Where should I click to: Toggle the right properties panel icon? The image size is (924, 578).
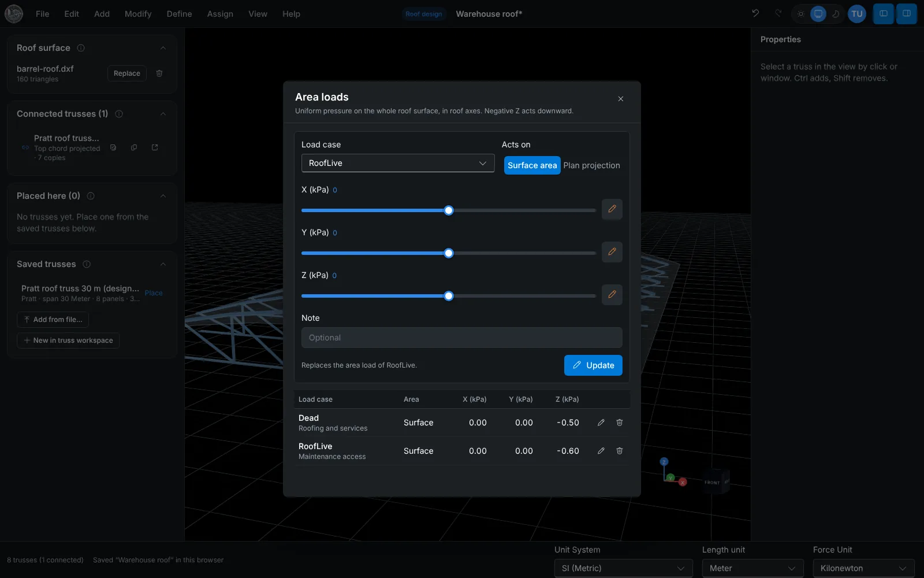[907, 14]
